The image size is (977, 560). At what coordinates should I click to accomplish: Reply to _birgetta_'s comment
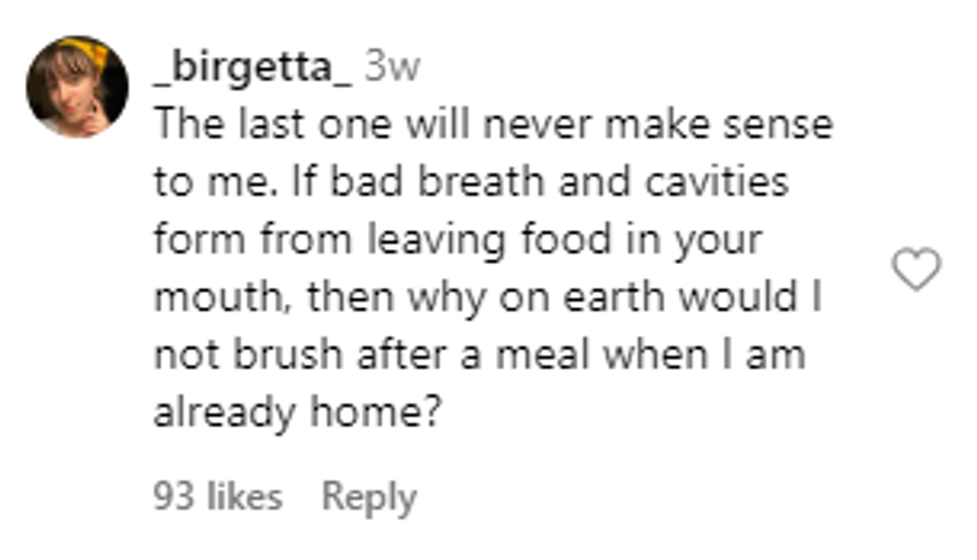(369, 497)
